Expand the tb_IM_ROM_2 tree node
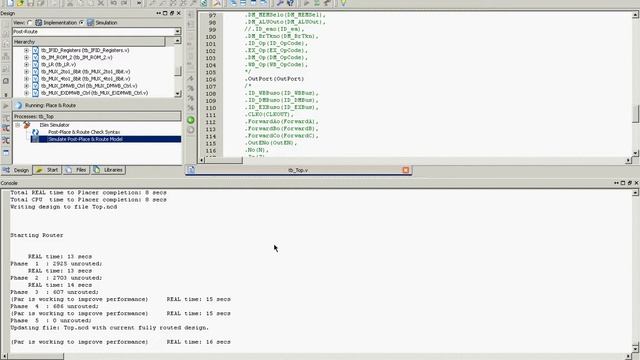 (x=27, y=57)
